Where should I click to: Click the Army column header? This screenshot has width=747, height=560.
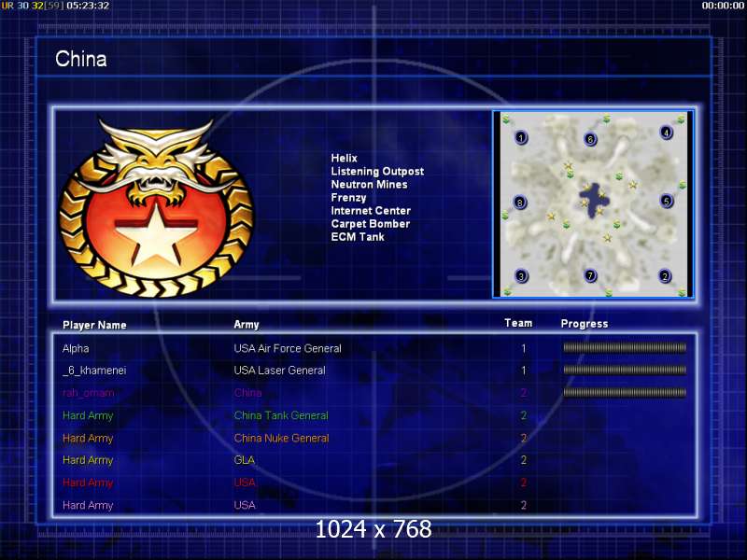click(247, 325)
